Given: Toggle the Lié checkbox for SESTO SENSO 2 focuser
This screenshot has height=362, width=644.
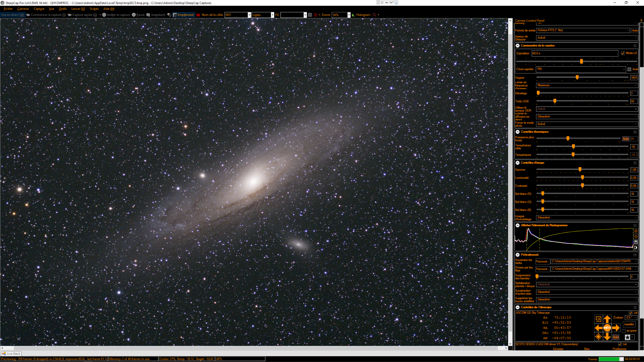Looking at the screenshot, I should pos(620,344).
